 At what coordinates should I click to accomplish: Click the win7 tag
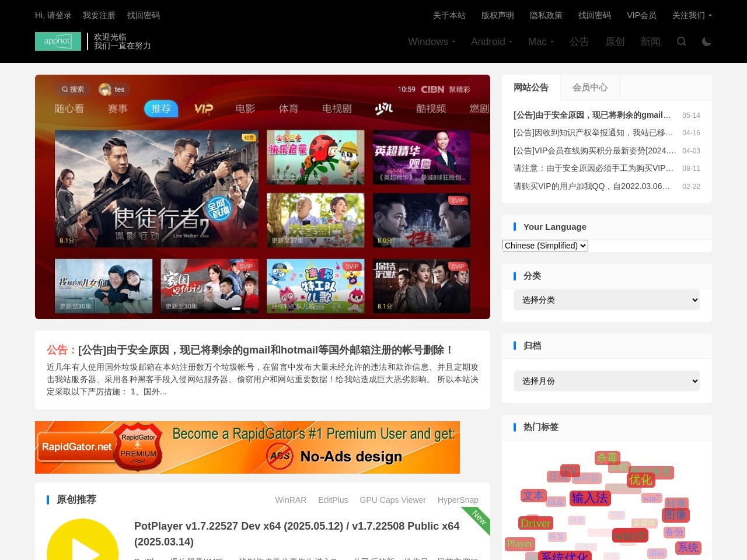click(x=651, y=498)
